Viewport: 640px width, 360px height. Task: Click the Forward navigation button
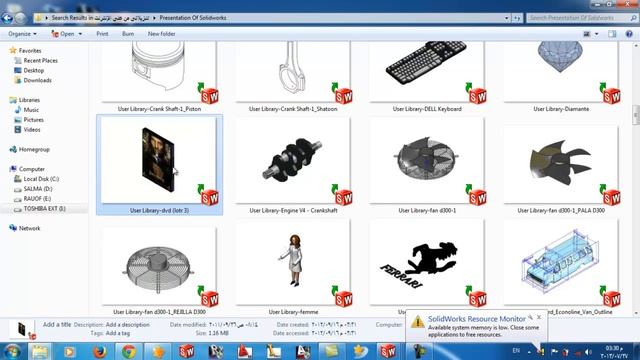pyautogui.click(x=20, y=18)
